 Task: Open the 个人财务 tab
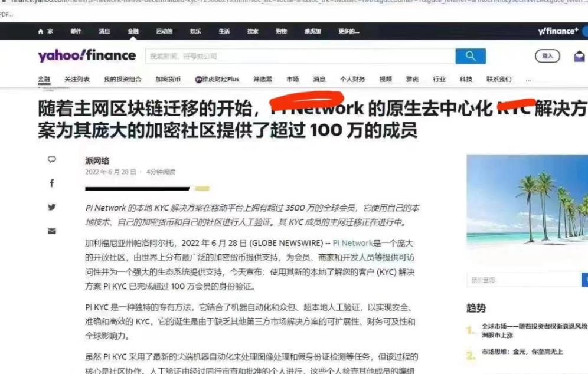pyautogui.click(x=352, y=79)
